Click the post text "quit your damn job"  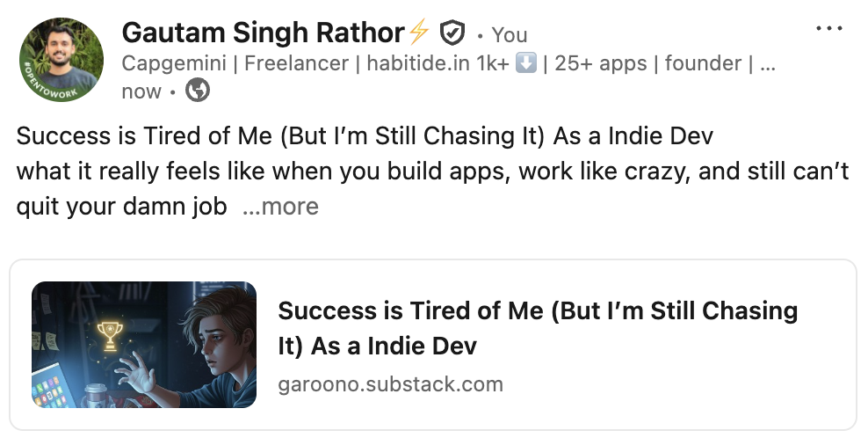(121, 207)
